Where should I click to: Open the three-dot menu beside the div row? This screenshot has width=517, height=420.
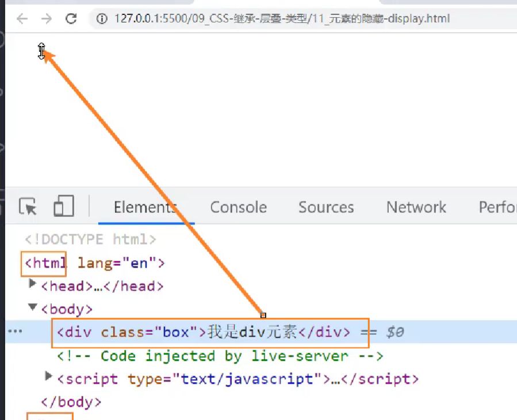click(15, 331)
